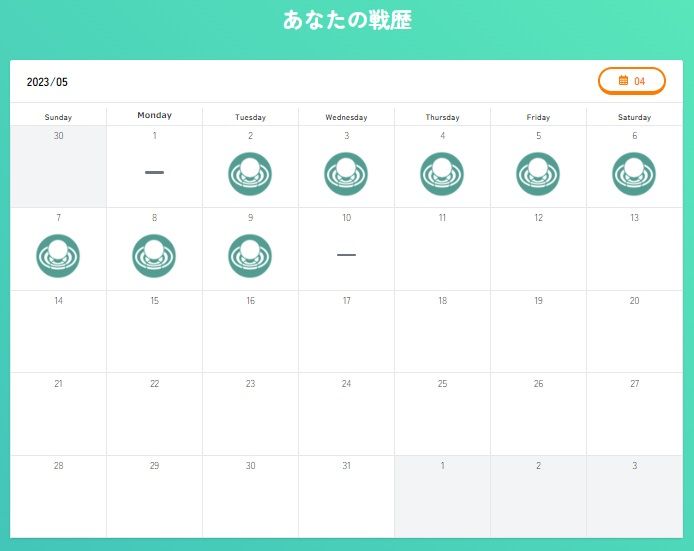Screen dimensions: 694x551
Task: Go to previous month with 04 button
Action: point(631,81)
